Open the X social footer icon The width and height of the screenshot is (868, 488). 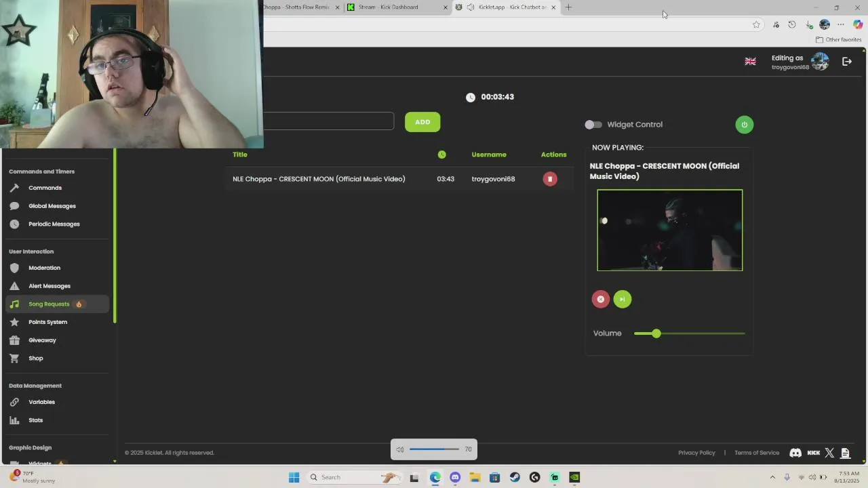(x=830, y=453)
